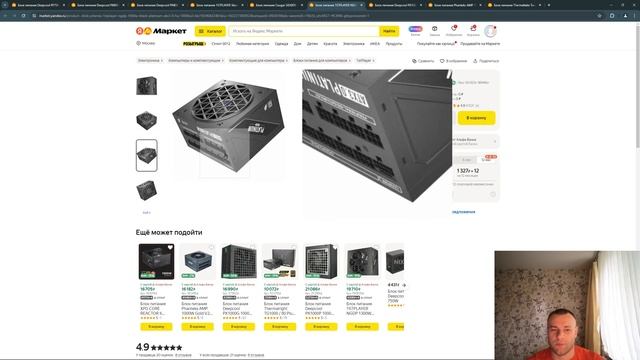The height and width of the screenshot is (360, 640).
Task: Open XPG CORE REACTOR product image
Action: pyautogui.click(x=156, y=261)
